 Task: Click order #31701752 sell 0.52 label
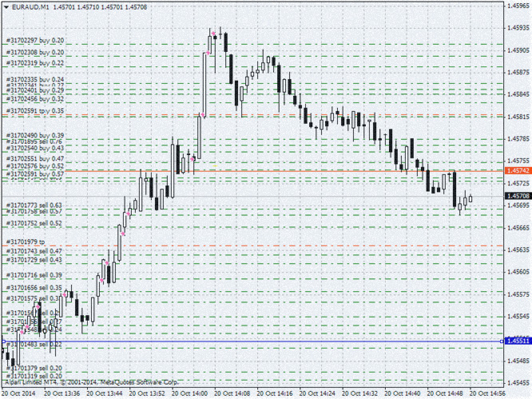click(x=34, y=224)
